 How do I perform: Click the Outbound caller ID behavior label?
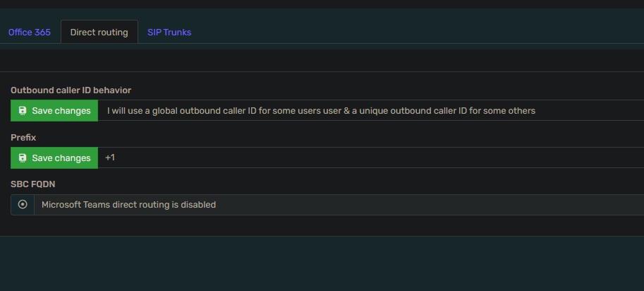tap(71, 90)
